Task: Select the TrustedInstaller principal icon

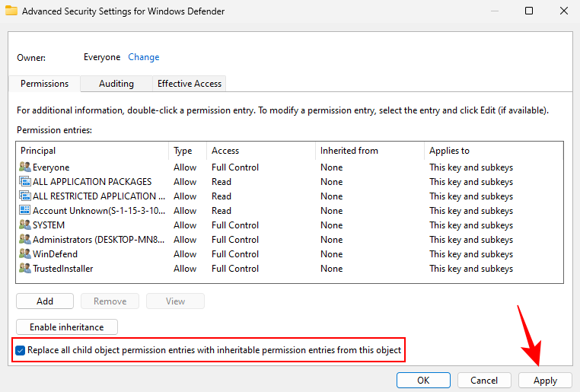Action: [x=24, y=269]
